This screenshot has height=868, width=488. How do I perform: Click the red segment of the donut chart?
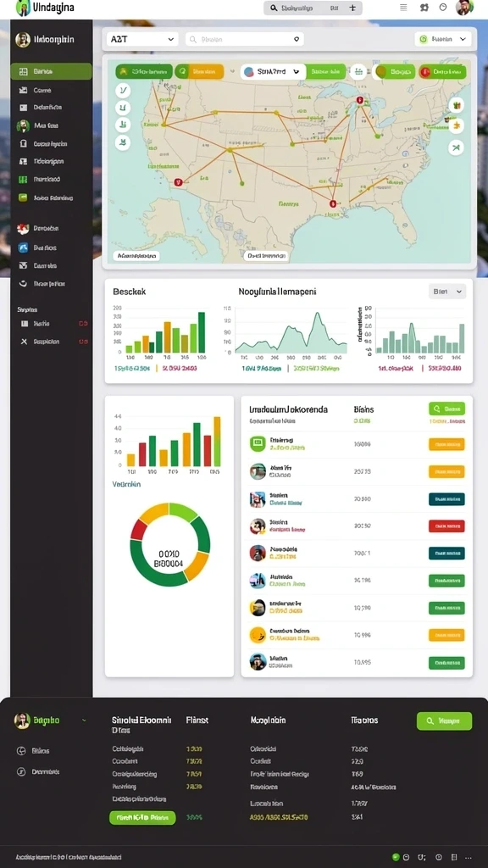click(139, 531)
